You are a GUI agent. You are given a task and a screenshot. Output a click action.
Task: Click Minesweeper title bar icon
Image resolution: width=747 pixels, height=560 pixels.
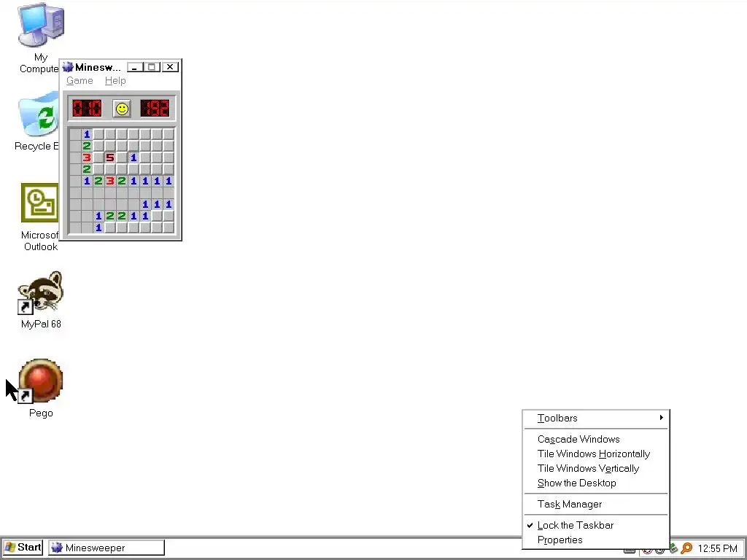(68, 67)
